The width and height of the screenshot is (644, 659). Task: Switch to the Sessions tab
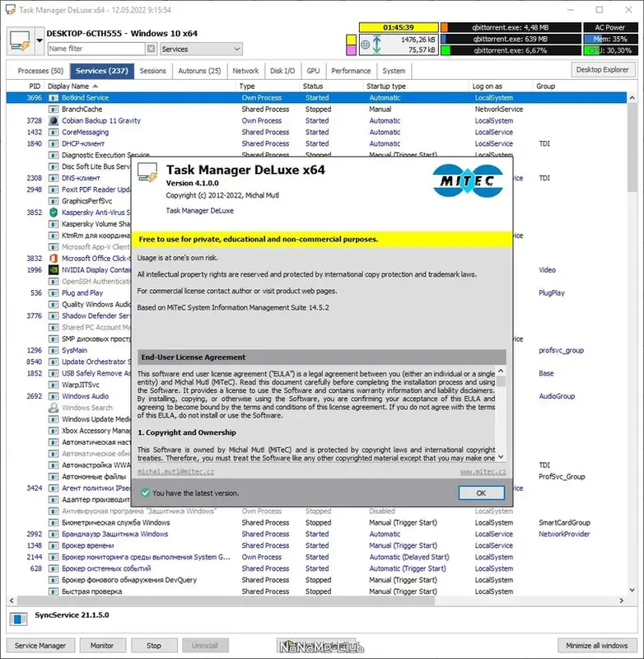pos(152,71)
